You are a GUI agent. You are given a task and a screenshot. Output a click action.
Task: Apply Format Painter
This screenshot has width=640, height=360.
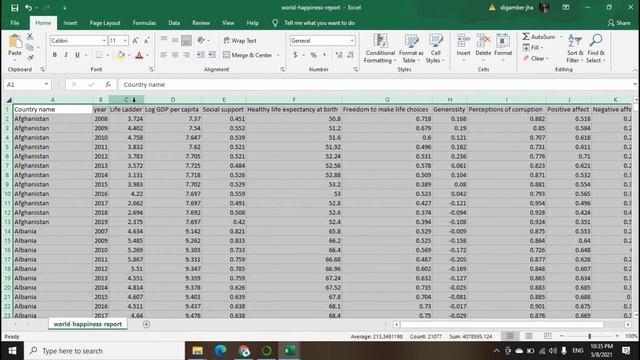tap(30, 58)
